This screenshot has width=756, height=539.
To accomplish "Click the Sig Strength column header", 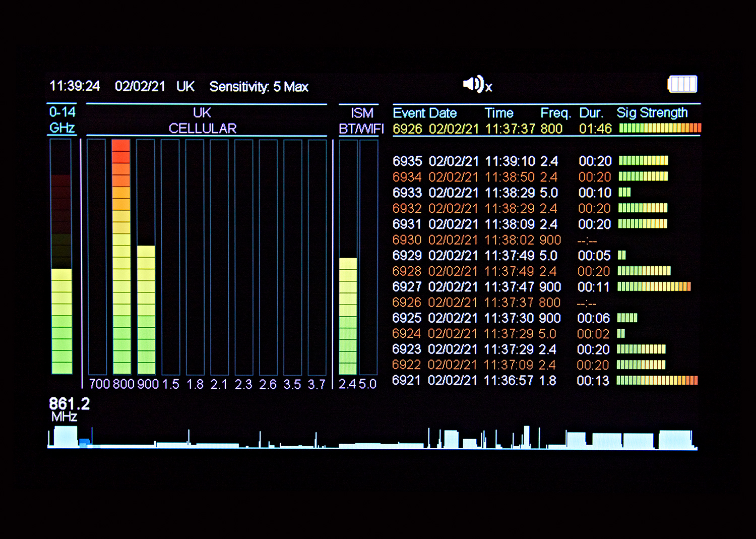I will (652, 113).
